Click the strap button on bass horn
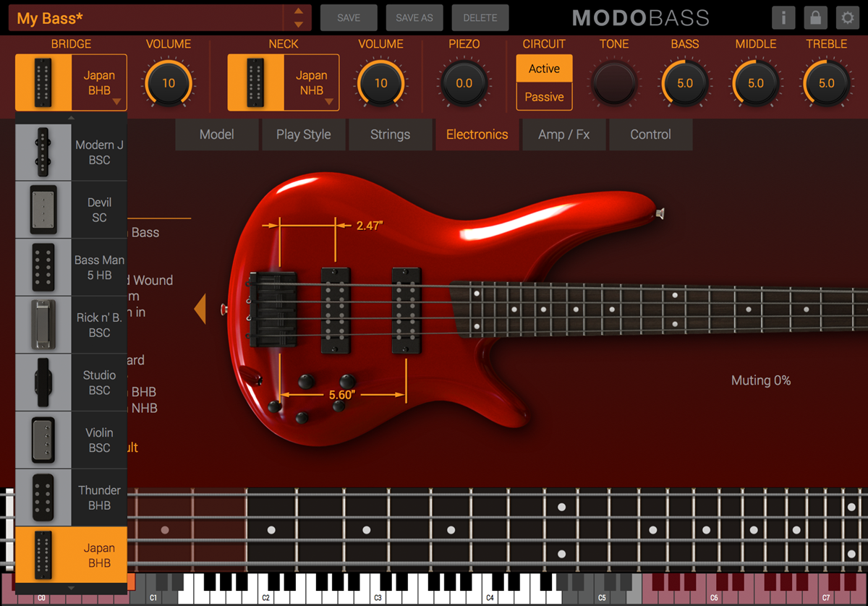 coord(659,213)
